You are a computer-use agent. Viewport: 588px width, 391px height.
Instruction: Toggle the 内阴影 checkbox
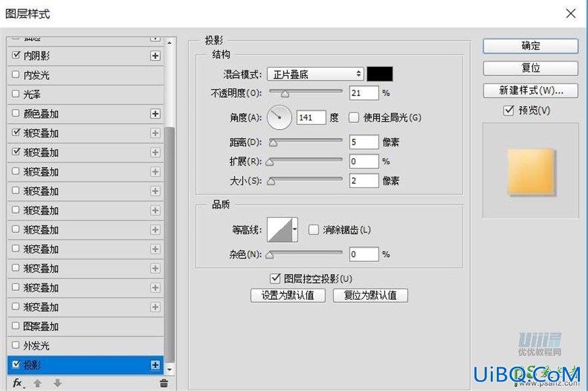16,55
